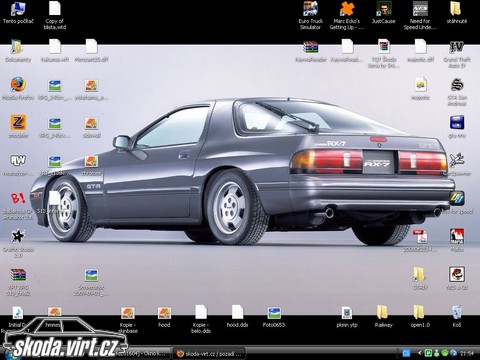Select the blue gta key icon
Viewport: 480px width, 360px height.
(x=457, y=123)
